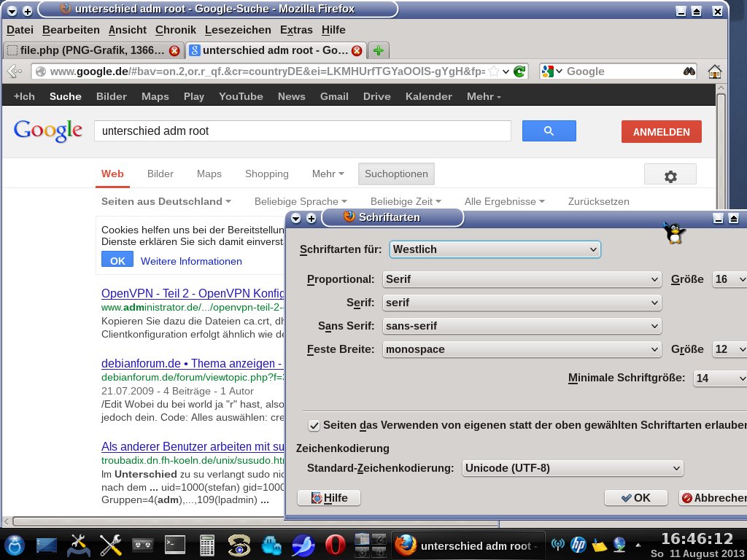Open the Chronik menu
The width and height of the screenshot is (747, 560).
[176, 30]
